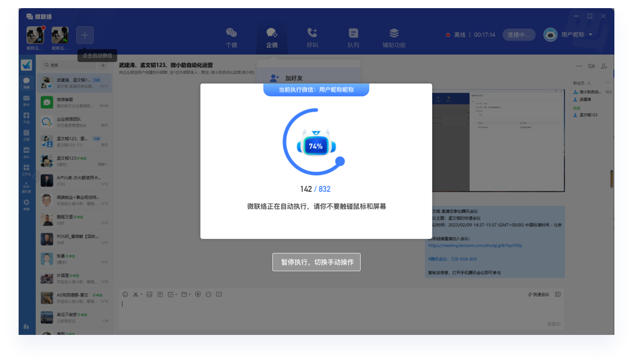Viewport: 633px width, 364px height.
Task: Open the chat more options ellipsis
Action: pos(579,66)
